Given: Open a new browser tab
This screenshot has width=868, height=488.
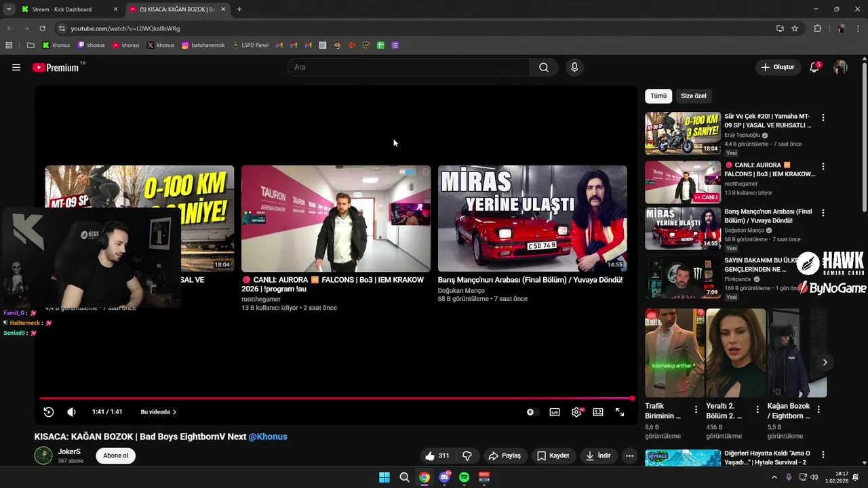Looking at the screenshot, I should pos(239,9).
